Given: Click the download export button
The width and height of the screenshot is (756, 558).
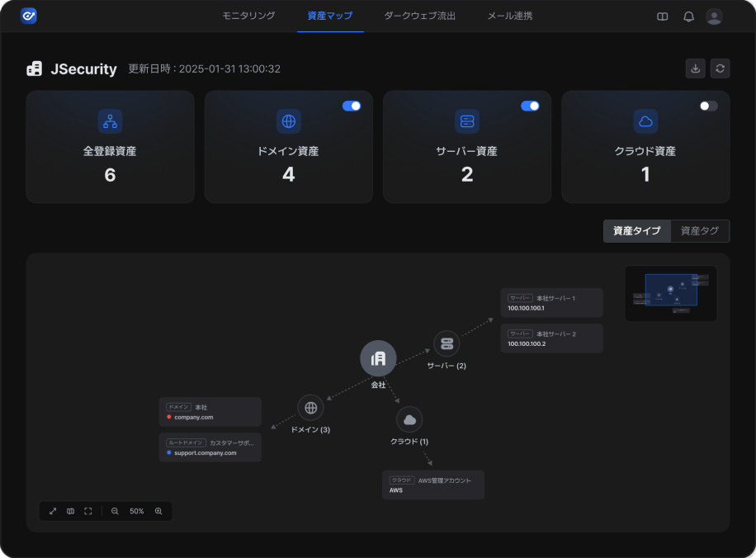Looking at the screenshot, I should coord(695,69).
